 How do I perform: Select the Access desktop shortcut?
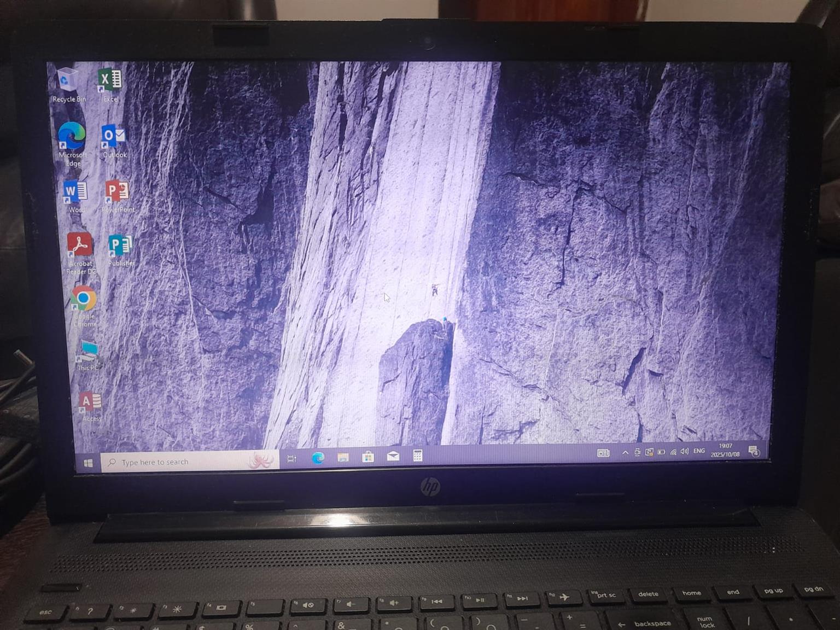(x=90, y=403)
